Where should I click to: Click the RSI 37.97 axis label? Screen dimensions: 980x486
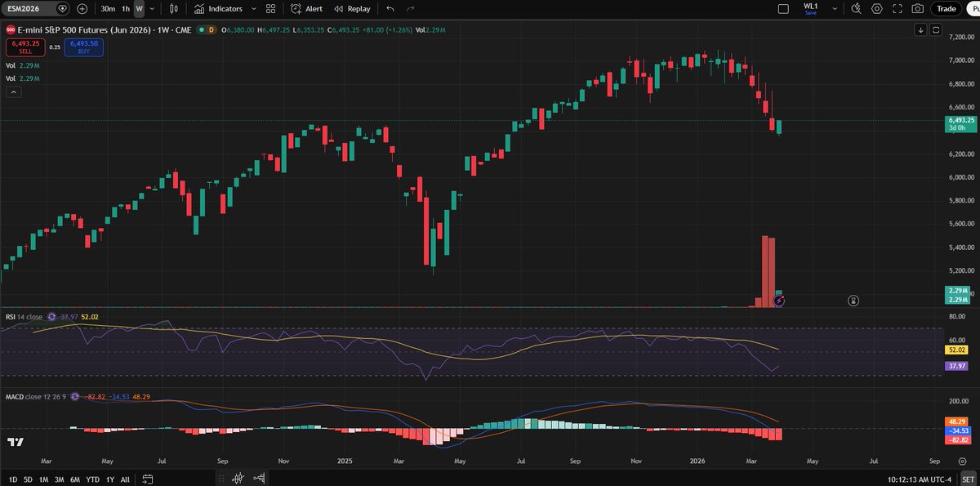click(x=955, y=367)
